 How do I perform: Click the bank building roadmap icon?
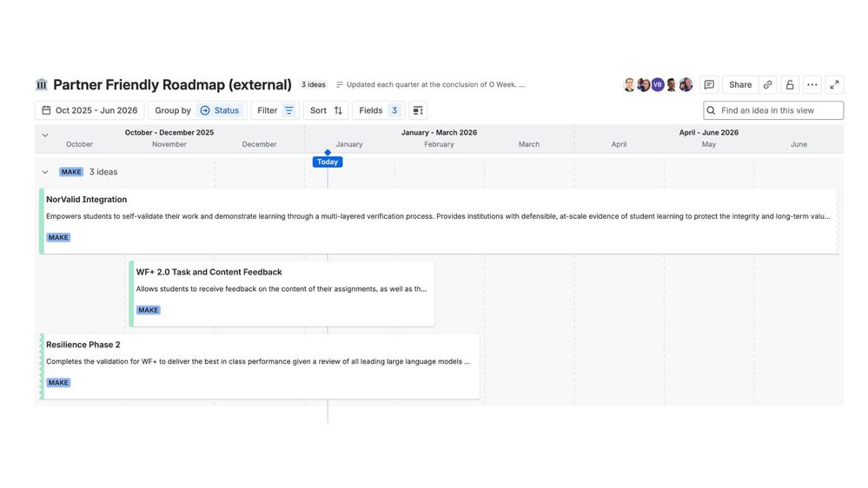pos(42,84)
